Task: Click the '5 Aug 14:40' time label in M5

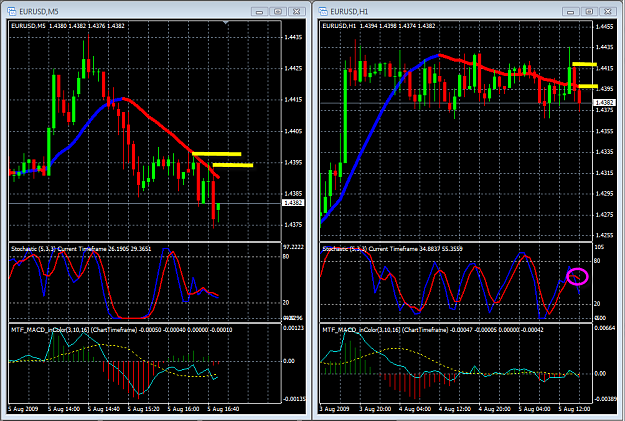Action: pos(104,409)
